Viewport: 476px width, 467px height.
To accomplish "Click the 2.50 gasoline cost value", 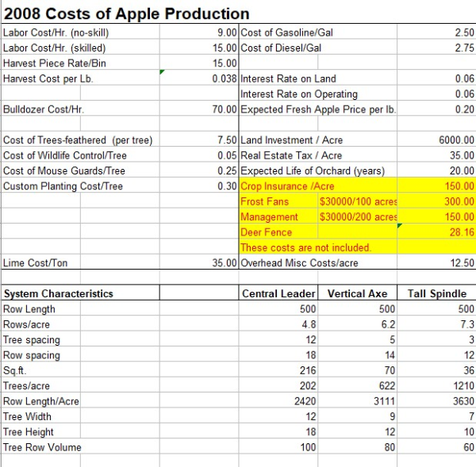I will [x=464, y=33].
